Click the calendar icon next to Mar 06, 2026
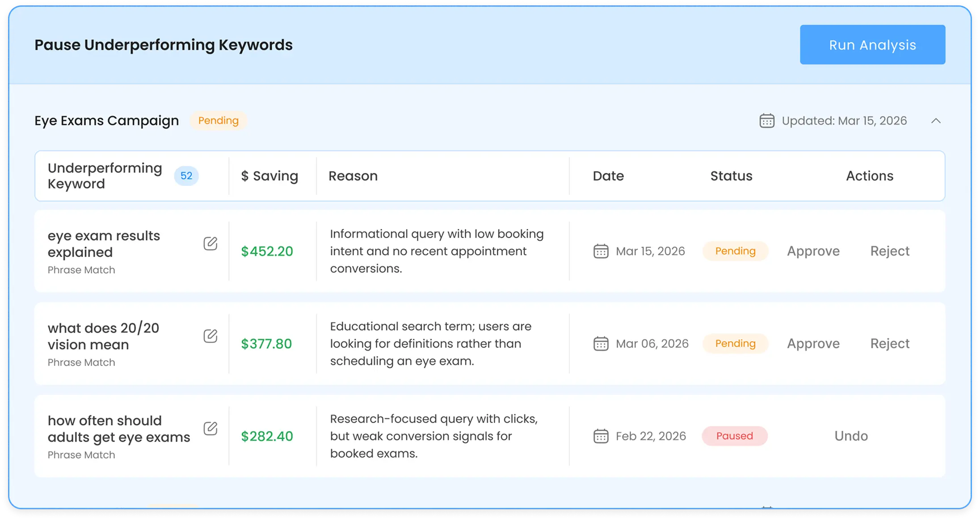 coord(601,344)
